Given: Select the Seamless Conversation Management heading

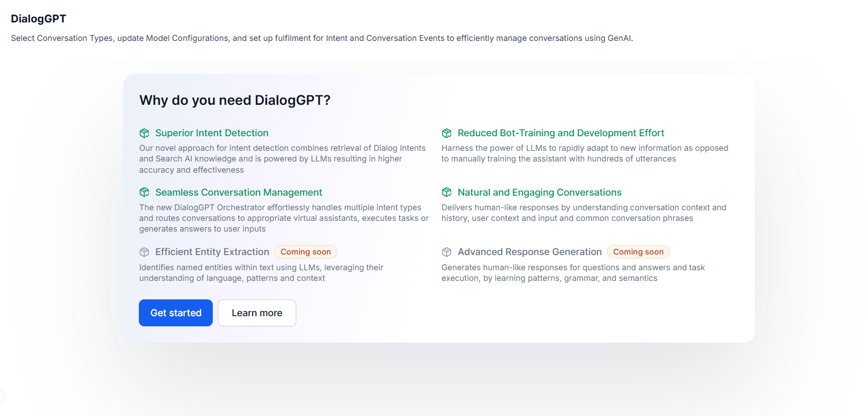Looking at the screenshot, I should click(x=239, y=193).
